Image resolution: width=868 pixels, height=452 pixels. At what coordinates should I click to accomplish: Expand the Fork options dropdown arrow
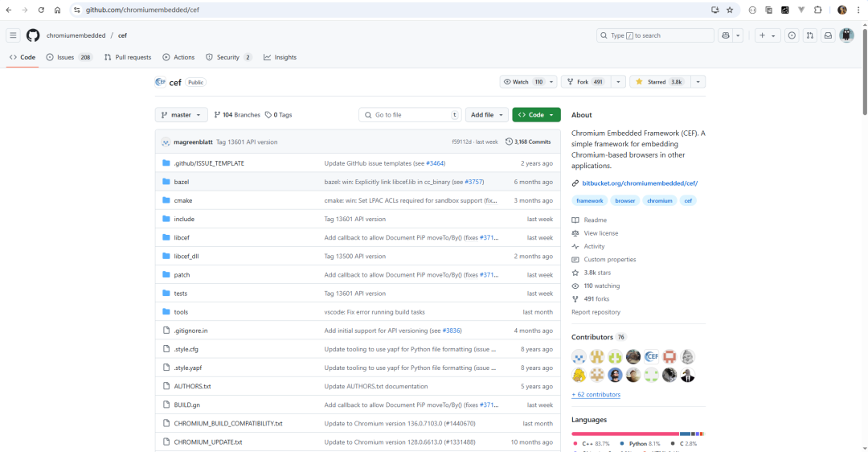[x=618, y=82]
